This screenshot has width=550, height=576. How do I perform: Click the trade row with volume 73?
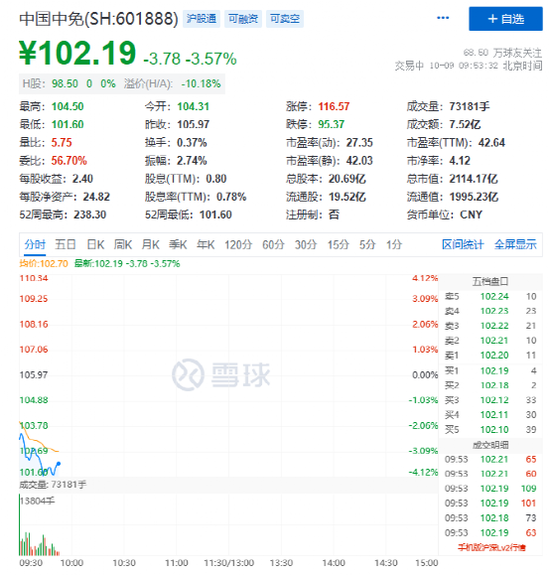[490, 518]
